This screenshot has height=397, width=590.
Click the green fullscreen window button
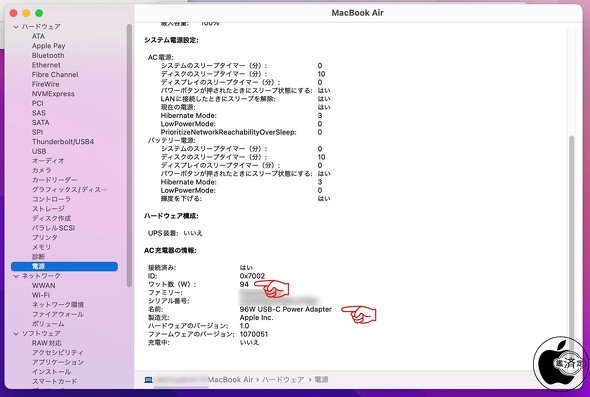tap(39, 13)
